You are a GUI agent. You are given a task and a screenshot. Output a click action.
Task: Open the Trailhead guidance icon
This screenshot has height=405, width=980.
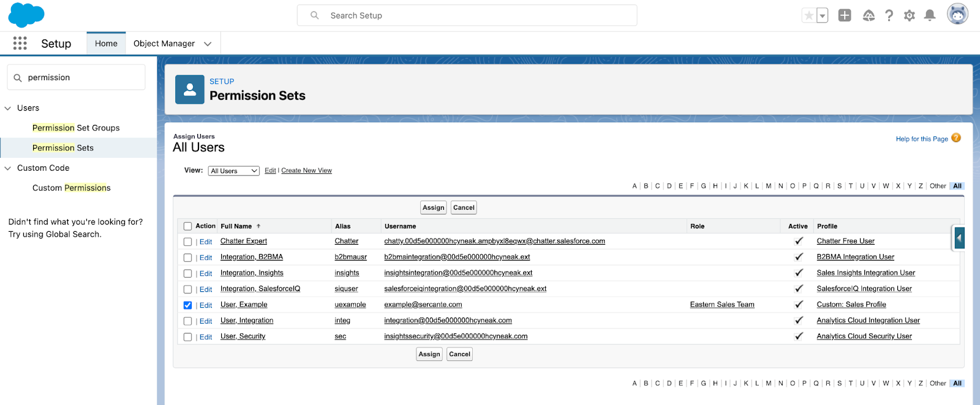[x=869, y=16]
